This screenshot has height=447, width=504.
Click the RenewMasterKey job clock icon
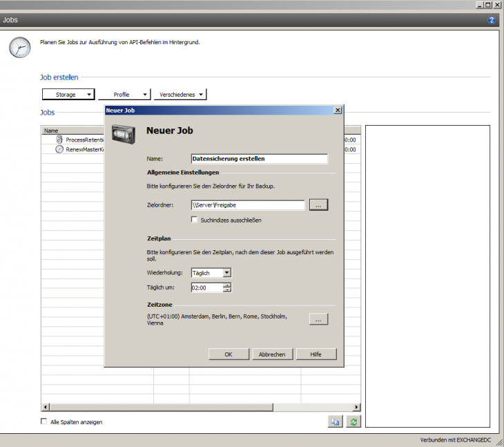coord(59,149)
